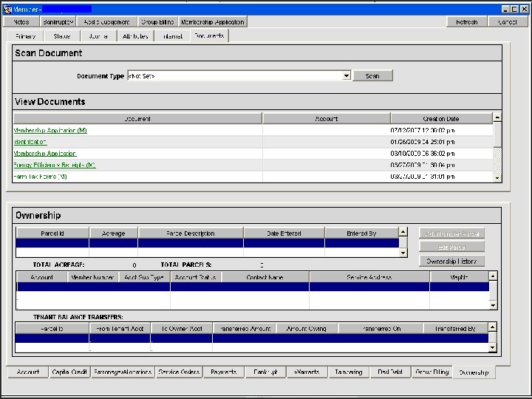Open Group Billing from the top toolbar
Screen dimensions: 532x399
157,22
